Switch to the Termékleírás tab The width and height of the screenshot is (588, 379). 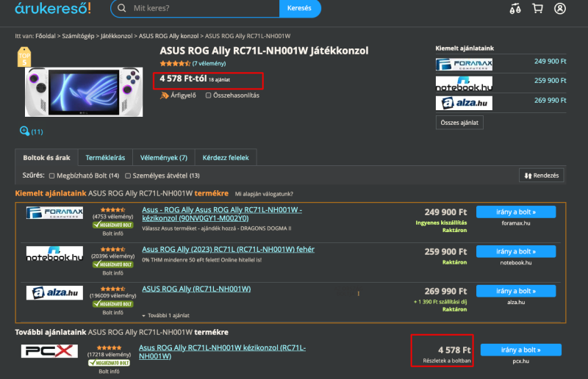tap(105, 157)
